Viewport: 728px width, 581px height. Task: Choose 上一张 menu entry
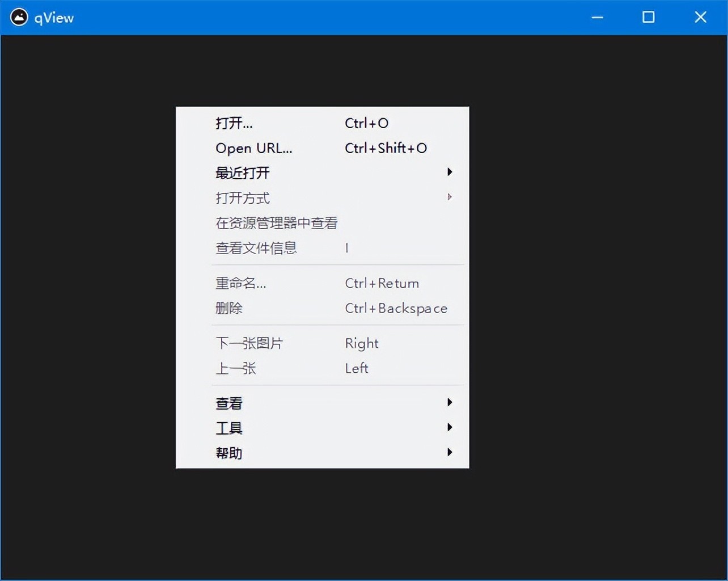point(322,368)
